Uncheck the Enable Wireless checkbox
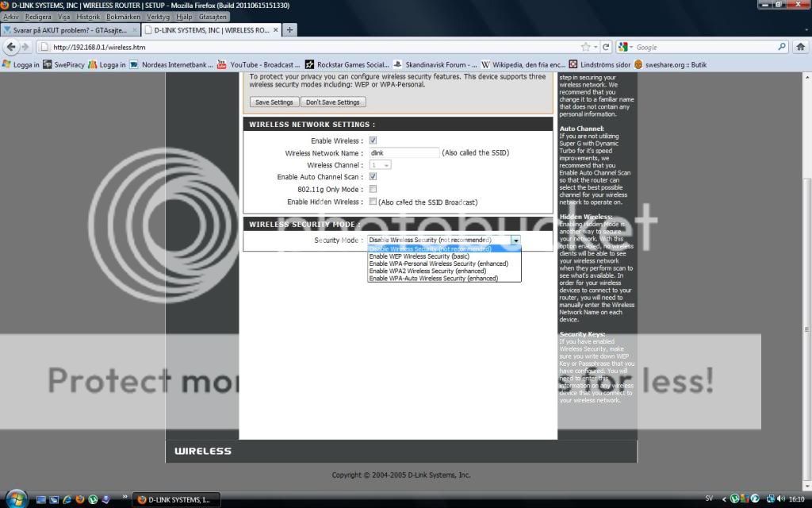 point(372,140)
